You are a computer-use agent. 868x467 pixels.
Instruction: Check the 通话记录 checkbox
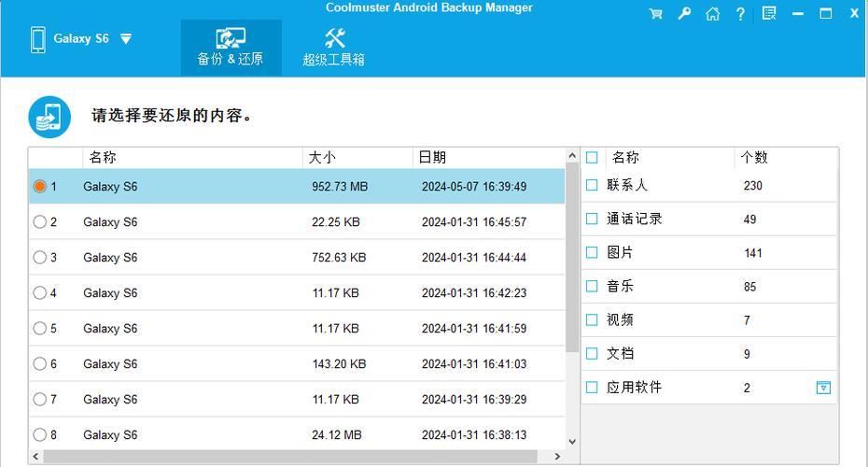coord(592,219)
